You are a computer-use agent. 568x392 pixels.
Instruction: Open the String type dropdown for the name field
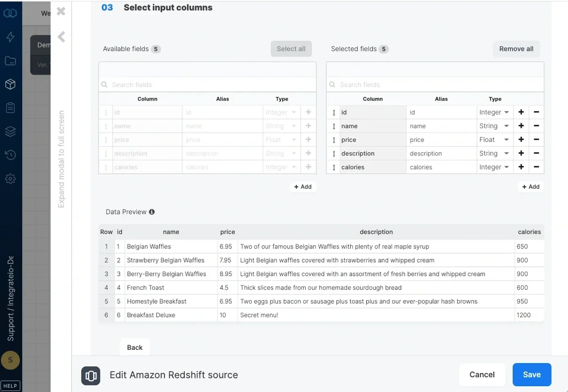coord(494,126)
